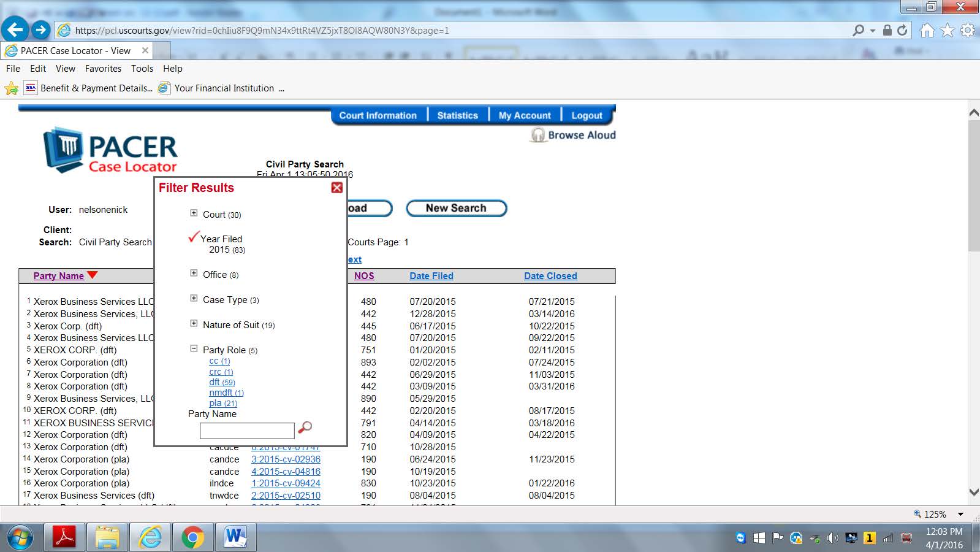Screen dimensions: 980x552
Task: Open the Tools menu
Action: 142,69
